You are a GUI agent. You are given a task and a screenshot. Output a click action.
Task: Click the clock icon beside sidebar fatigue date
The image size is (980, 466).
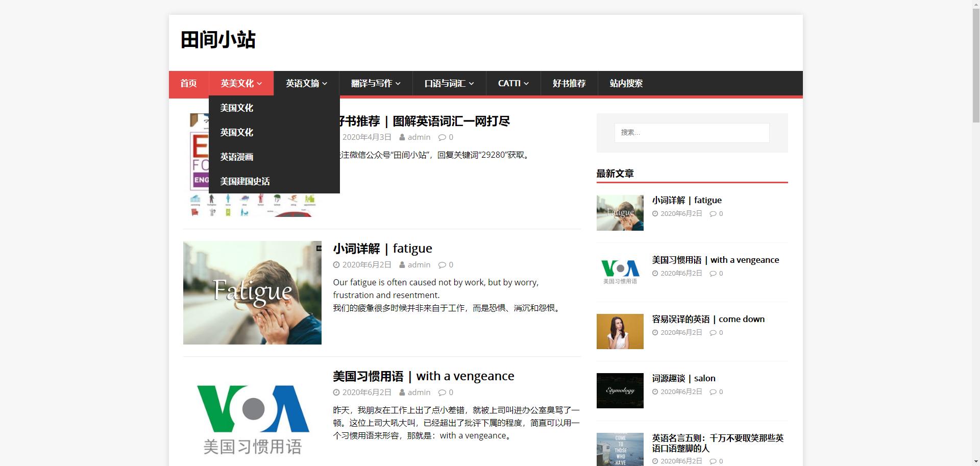click(656, 213)
